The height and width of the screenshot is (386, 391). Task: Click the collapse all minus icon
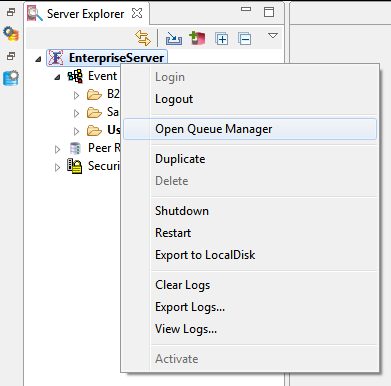coord(245,39)
